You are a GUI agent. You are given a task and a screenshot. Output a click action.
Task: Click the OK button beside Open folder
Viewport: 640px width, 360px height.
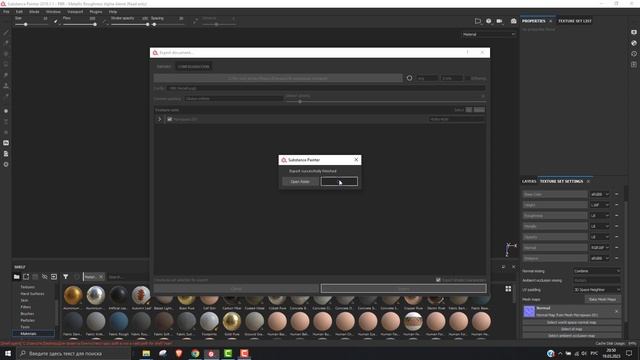pos(339,182)
